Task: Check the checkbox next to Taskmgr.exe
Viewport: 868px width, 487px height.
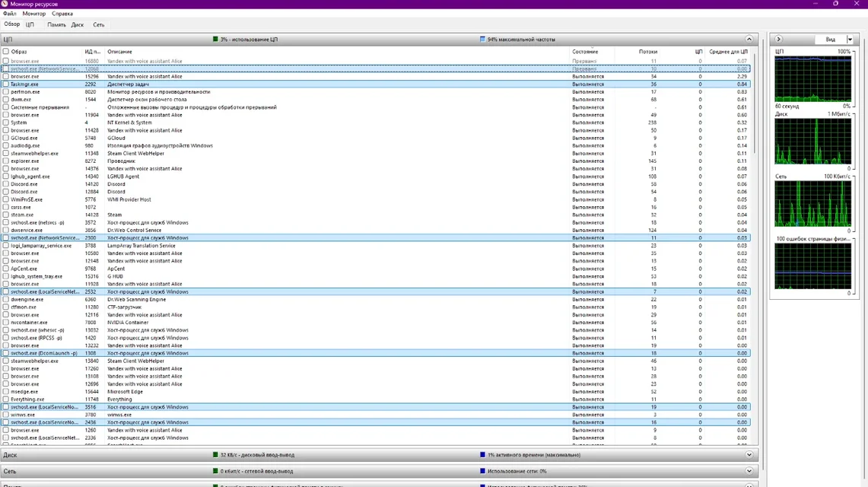Action: tap(6, 84)
